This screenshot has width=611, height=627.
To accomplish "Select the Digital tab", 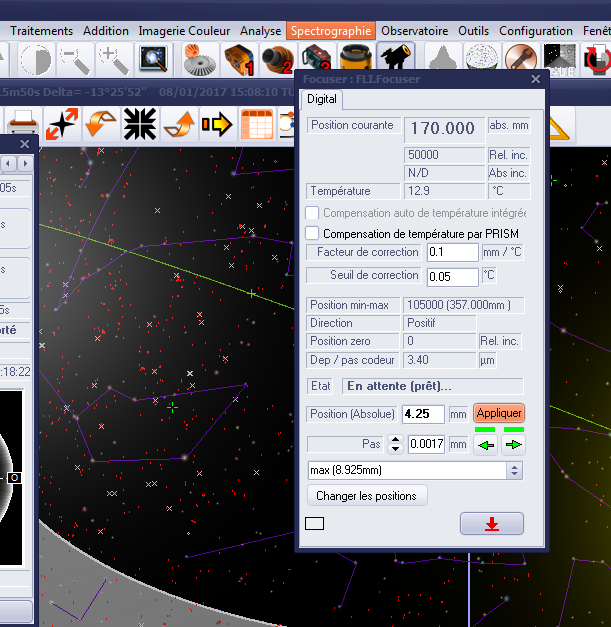I will (322, 99).
